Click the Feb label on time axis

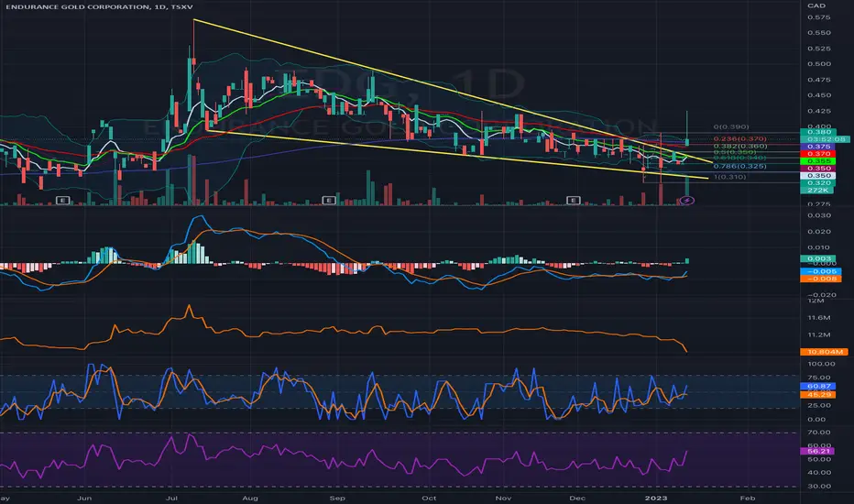tap(748, 498)
